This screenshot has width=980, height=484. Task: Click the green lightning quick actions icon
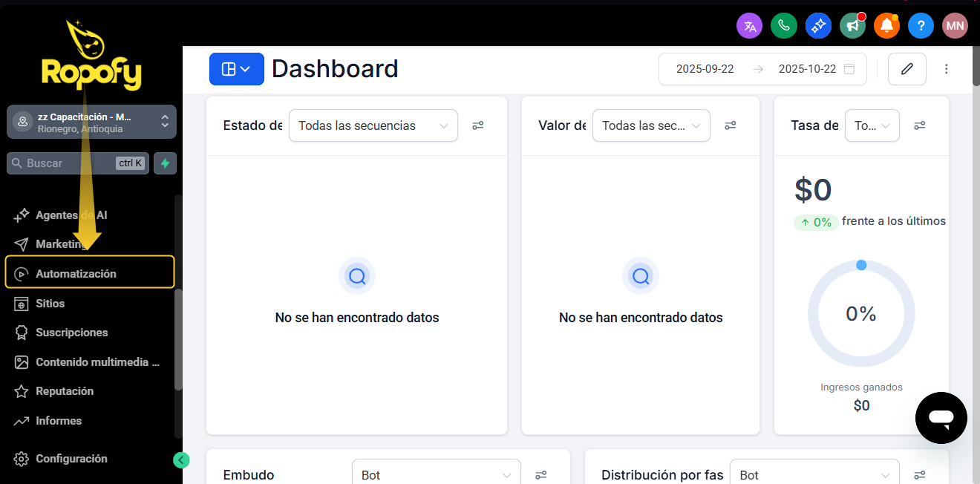(x=165, y=163)
